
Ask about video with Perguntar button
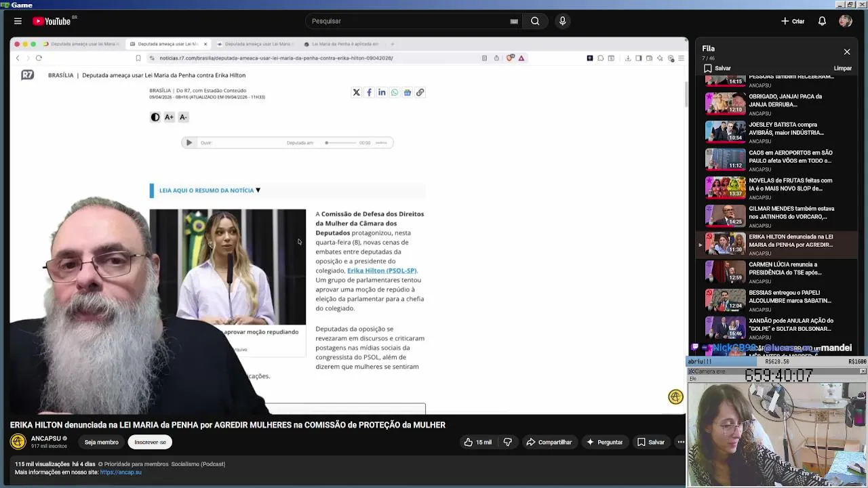coord(604,442)
